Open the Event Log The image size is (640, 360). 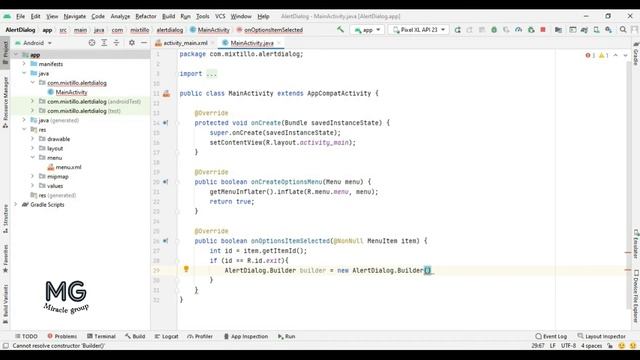[x=551, y=336]
